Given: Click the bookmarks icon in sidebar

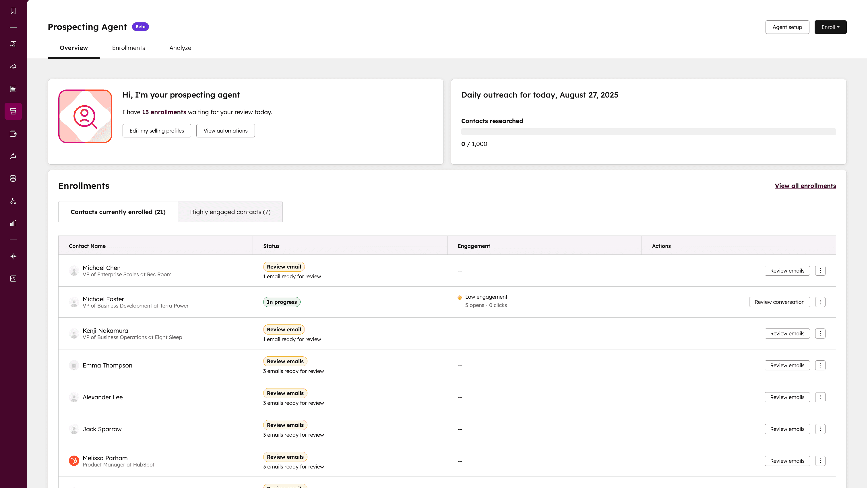Looking at the screenshot, I should [13, 11].
